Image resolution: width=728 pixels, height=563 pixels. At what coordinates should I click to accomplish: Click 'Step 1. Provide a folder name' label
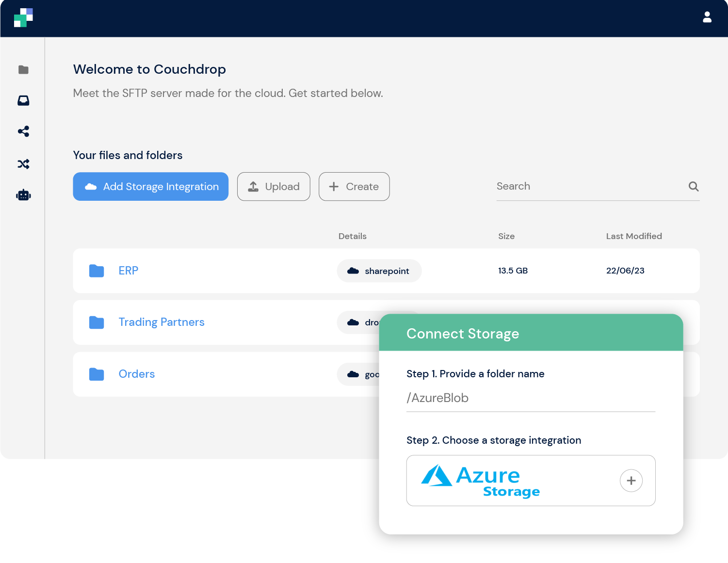pyautogui.click(x=475, y=374)
